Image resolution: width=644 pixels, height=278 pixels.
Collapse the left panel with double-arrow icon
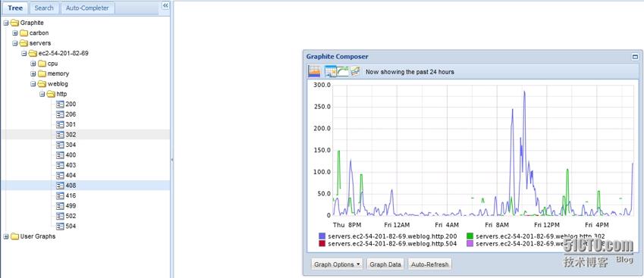coord(165,5)
